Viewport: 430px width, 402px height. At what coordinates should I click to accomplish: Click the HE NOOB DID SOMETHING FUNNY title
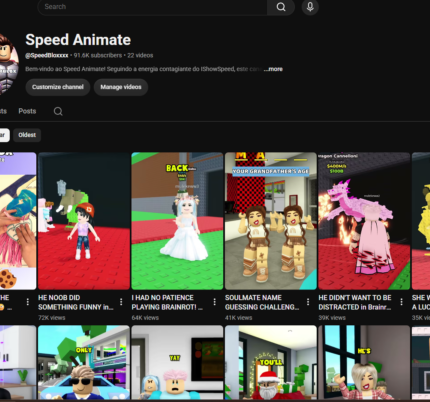point(76,302)
